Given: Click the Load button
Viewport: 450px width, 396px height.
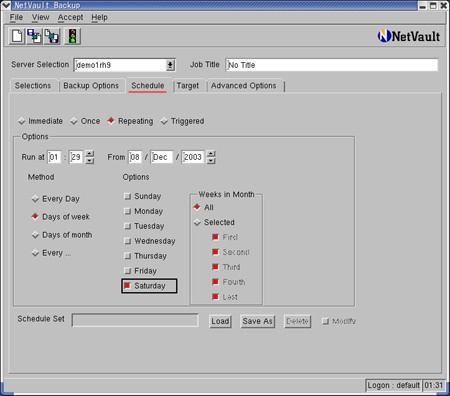Looking at the screenshot, I should (x=220, y=321).
